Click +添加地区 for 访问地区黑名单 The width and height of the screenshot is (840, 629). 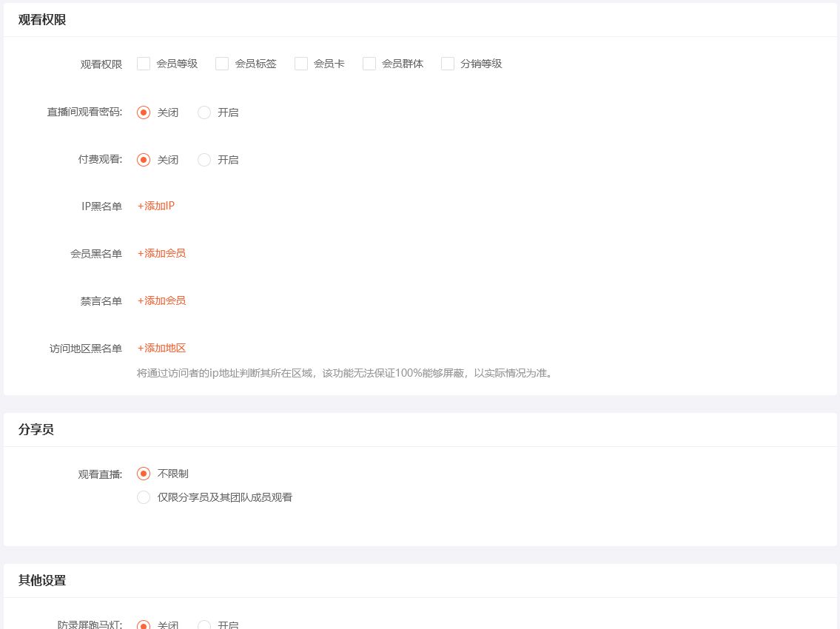click(161, 349)
